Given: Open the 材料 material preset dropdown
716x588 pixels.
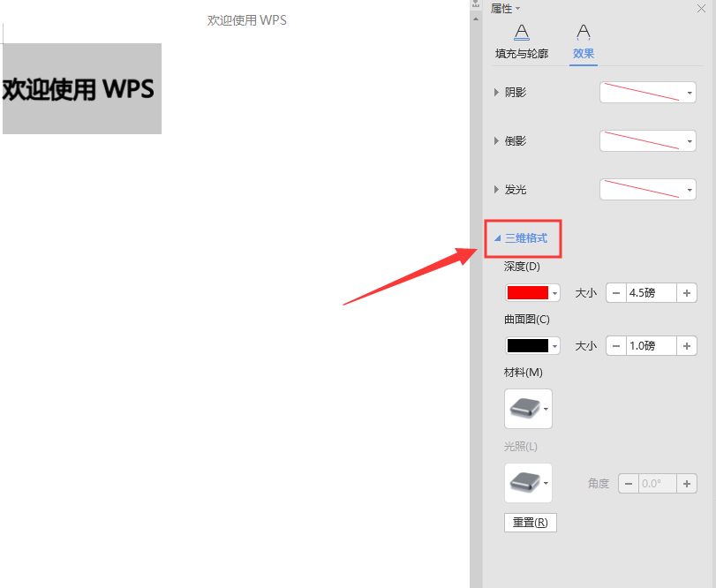Looking at the screenshot, I should point(528,409).
